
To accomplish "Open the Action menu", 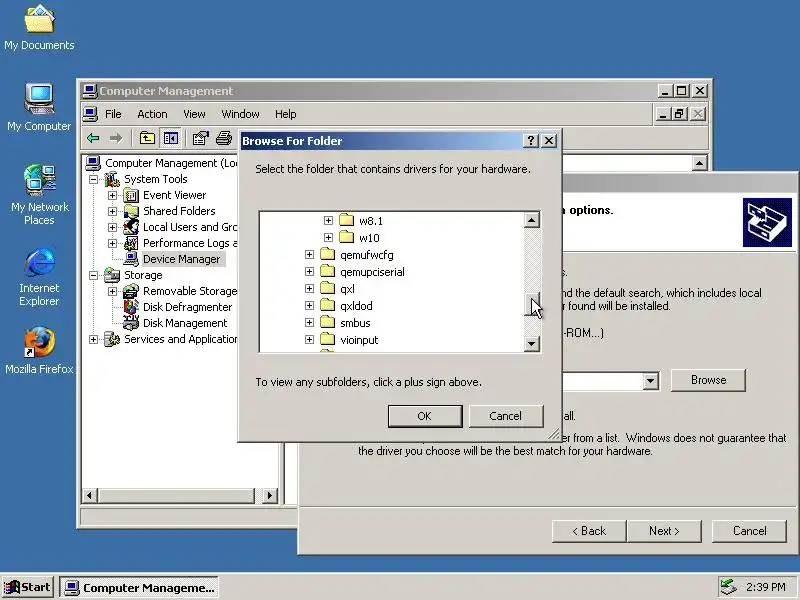I will pos(152,114).
